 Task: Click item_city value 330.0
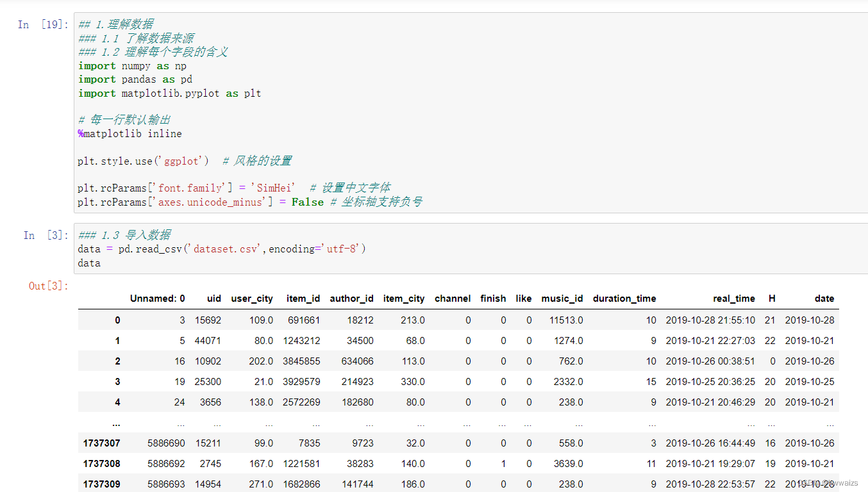click(x=413, y=382)
